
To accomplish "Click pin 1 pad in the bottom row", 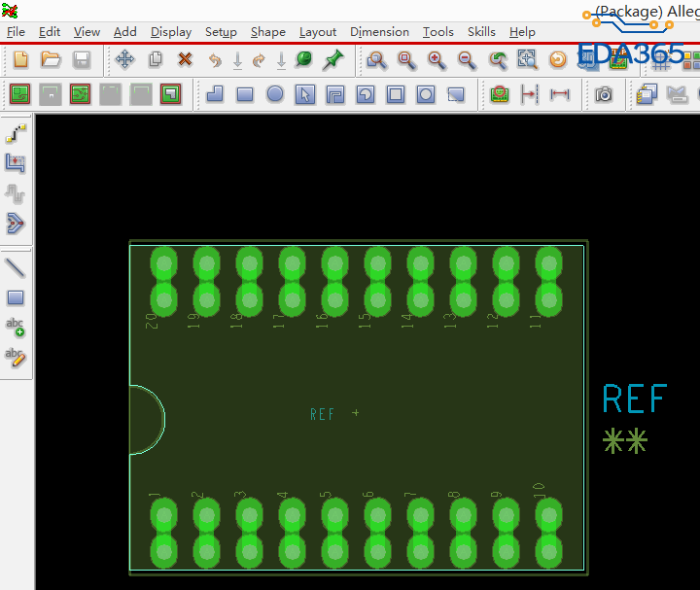I will (164, 534).
